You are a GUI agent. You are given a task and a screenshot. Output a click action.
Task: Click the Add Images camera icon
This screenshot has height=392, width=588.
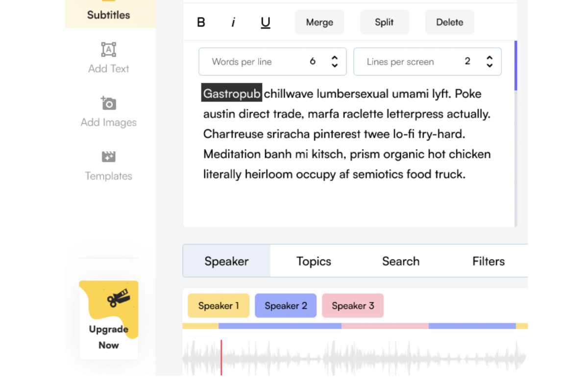pyautogui.click(x=108, y=103)
